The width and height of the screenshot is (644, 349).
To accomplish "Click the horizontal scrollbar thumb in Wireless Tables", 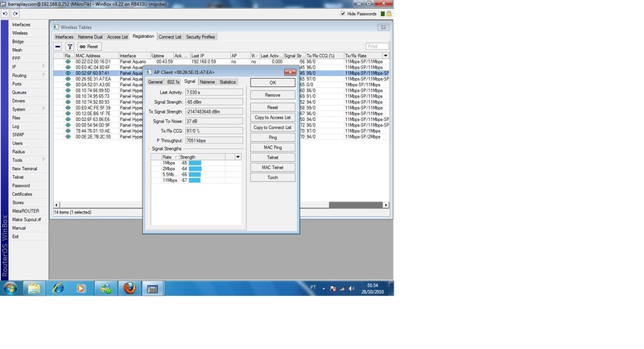I will click(x=356, y=205).
